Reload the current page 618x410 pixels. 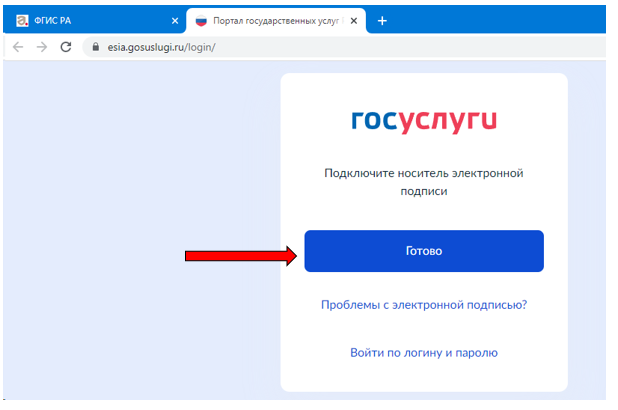pyautogui.click(x=66, y=47)
